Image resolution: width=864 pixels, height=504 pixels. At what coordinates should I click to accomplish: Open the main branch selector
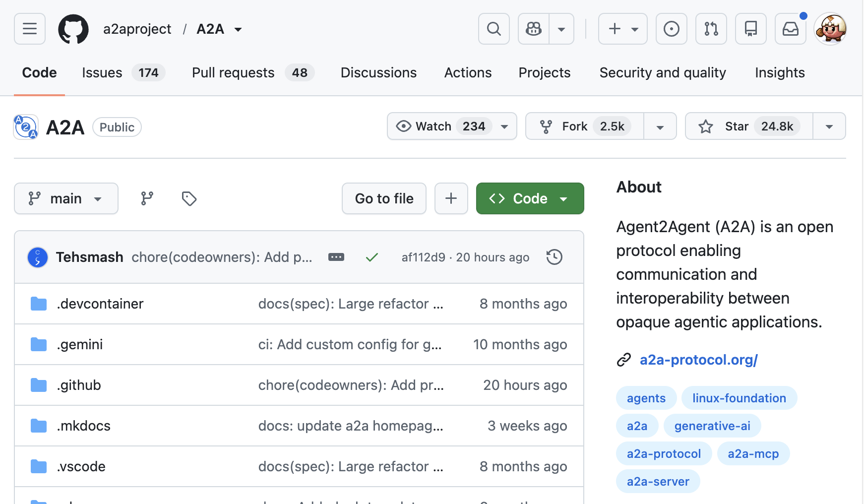pos(66,198)
